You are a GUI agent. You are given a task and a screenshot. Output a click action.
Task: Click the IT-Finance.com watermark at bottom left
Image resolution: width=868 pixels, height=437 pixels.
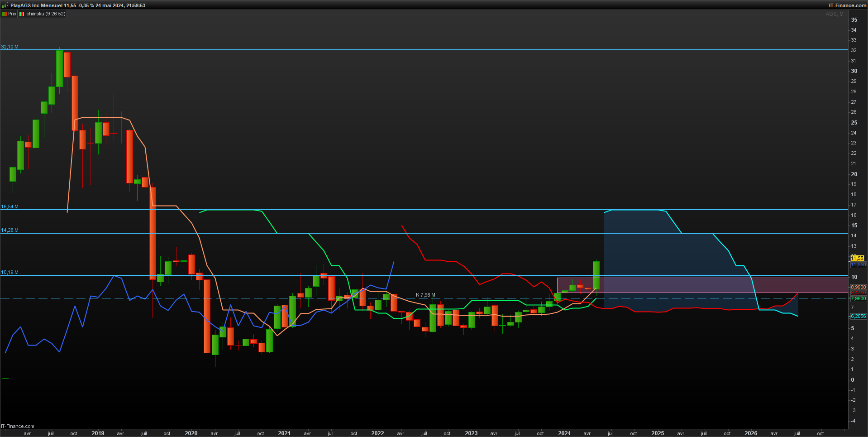click(x=18, y=426)
